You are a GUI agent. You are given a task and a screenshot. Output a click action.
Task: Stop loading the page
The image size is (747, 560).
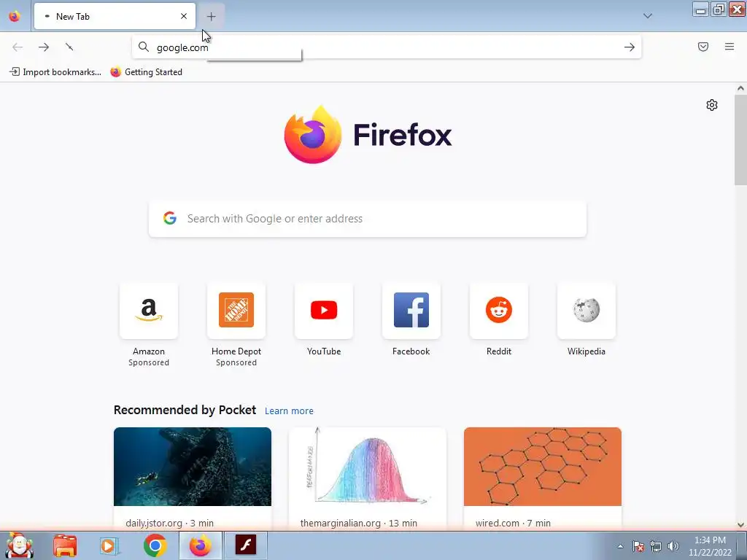click(69, 47)
